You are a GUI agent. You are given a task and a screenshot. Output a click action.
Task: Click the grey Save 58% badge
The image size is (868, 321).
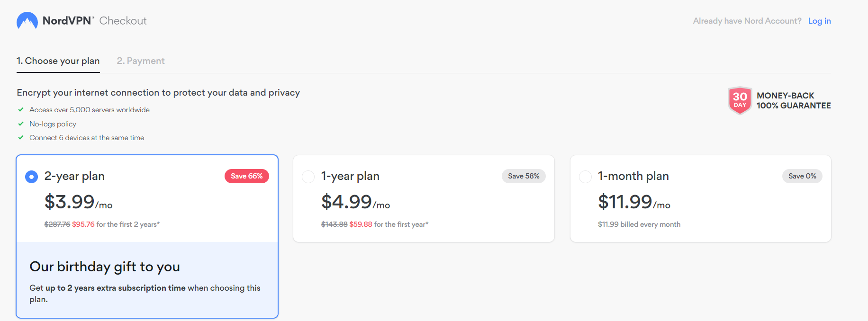click(x=524, y=176)
